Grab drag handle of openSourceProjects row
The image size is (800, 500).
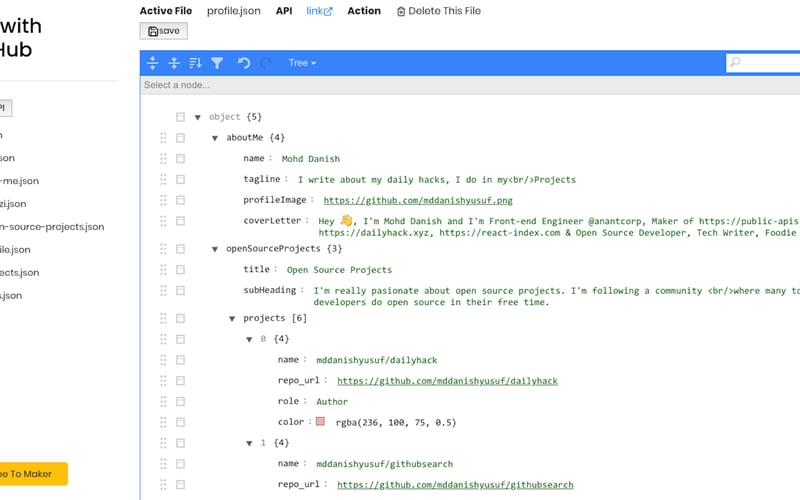163,248
